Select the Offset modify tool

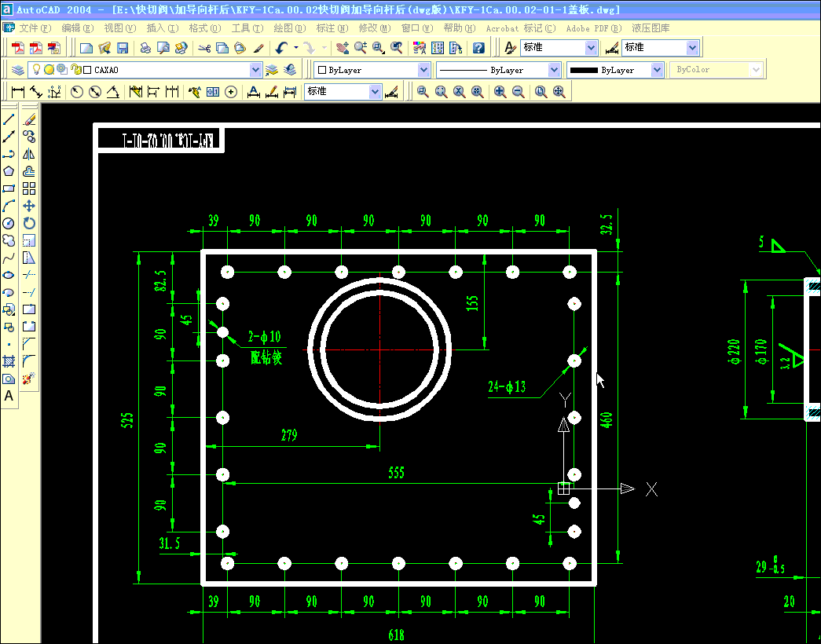pyautogui.click(x=29, y=171)
